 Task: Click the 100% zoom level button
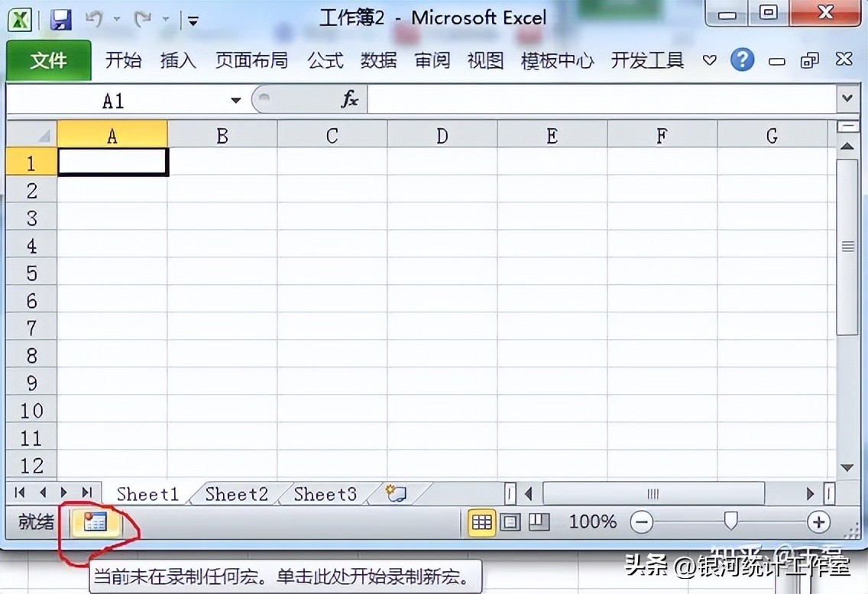click(x=593, y=521)
